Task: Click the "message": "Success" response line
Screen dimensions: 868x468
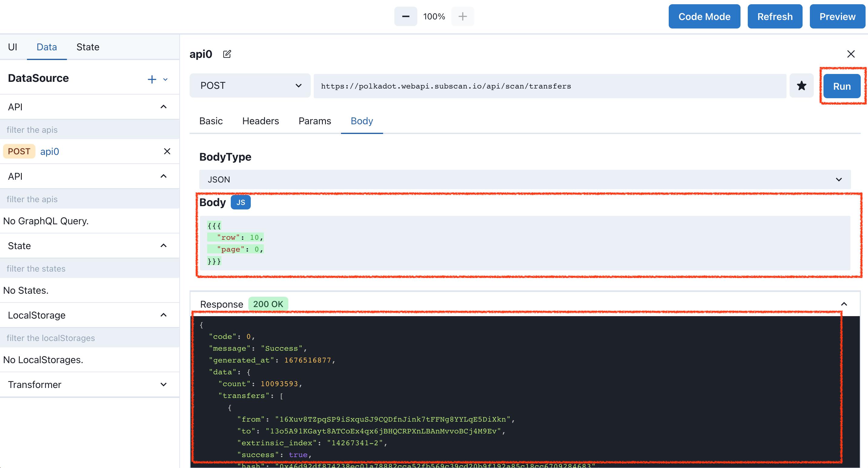Action: pos(258,348)
